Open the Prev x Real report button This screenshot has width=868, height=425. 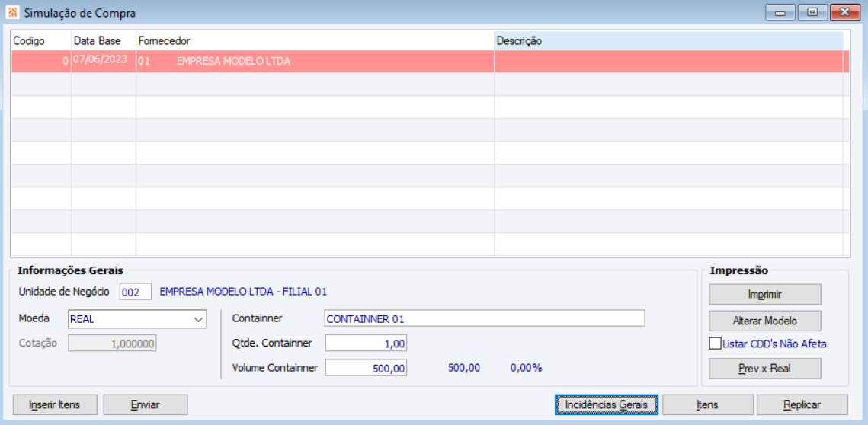coord(765,369)
